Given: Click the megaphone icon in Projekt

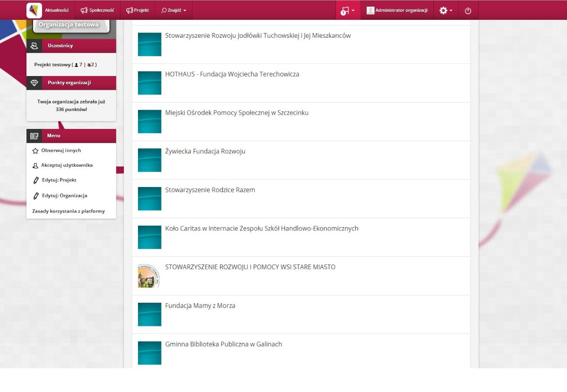Looking at the screenshot, I should point(129,10).
